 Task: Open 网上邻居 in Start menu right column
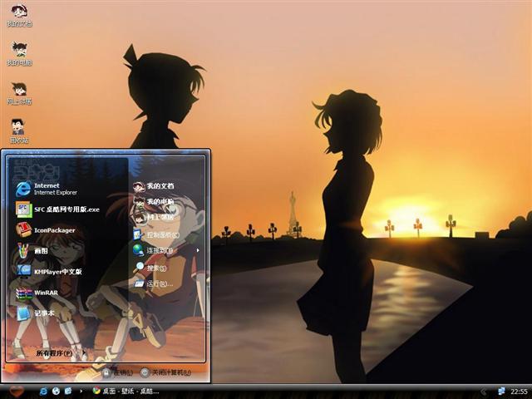153,218
